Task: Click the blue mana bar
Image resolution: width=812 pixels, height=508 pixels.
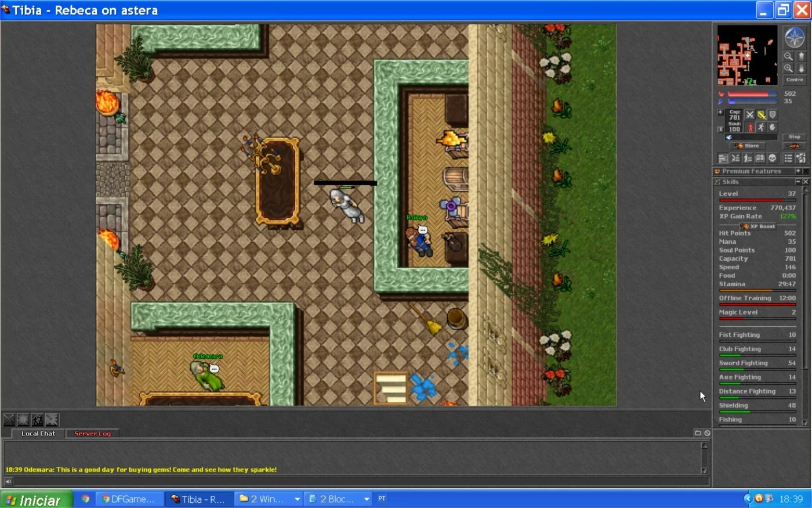Action: [x=752, y=101]
